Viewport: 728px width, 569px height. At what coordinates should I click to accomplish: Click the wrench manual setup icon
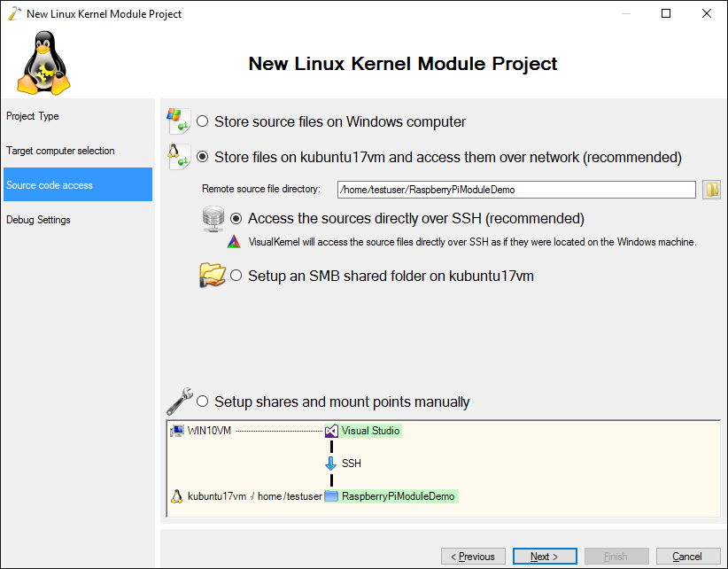pyautogui.click(x=180, y=401)
